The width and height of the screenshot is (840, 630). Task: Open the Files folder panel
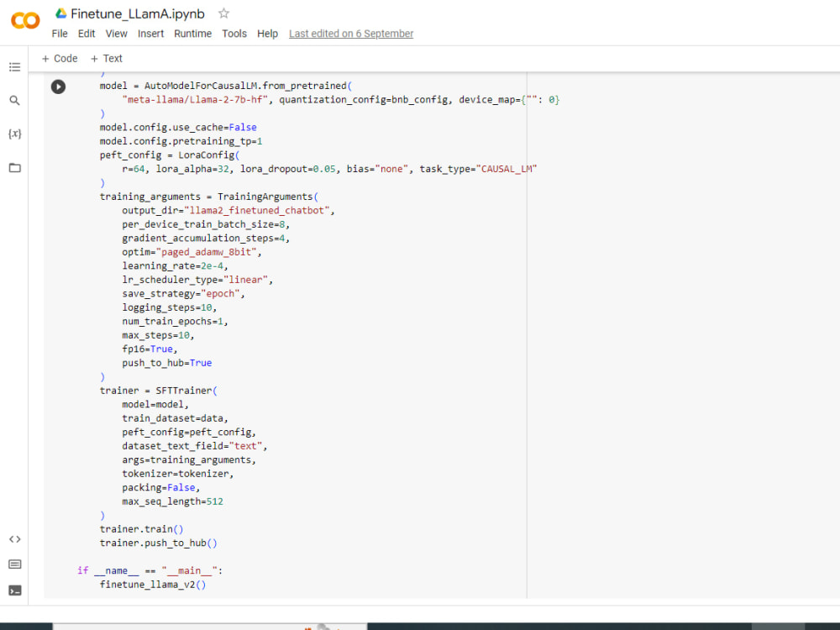click(14, 168)
